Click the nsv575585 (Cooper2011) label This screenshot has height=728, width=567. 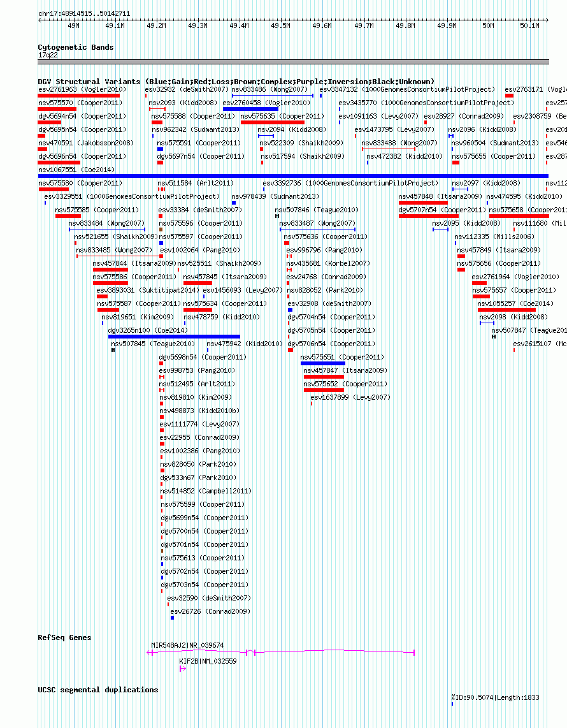97,210
